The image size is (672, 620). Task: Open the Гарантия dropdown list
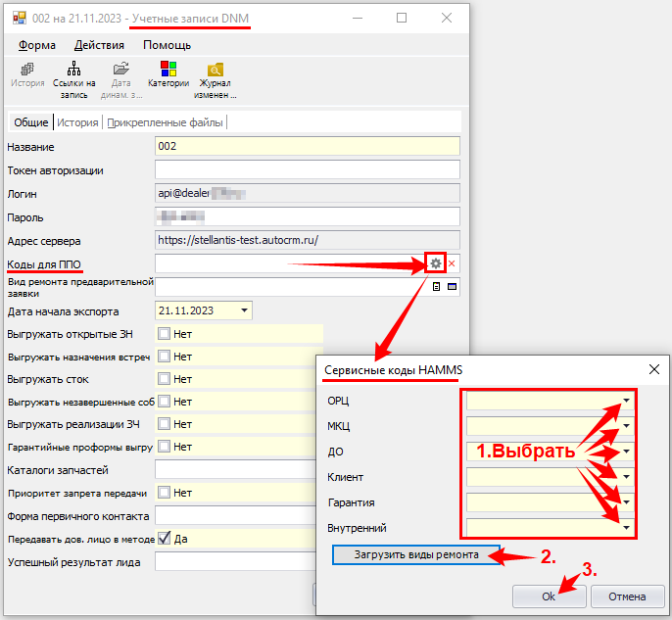point(626,502)
